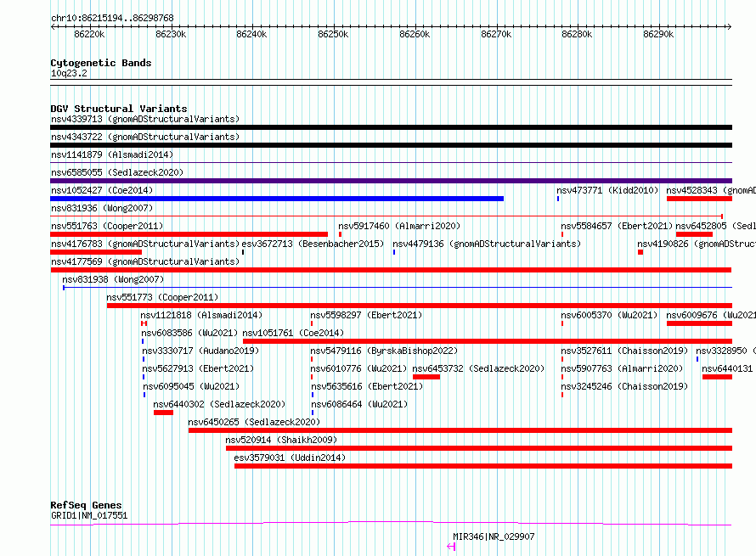Viewport: 756px width, 556px height.
Task: Select nsv6440302 (Sedlazeck2020) label
Action: pyautogui.click(x=219, y=404)
